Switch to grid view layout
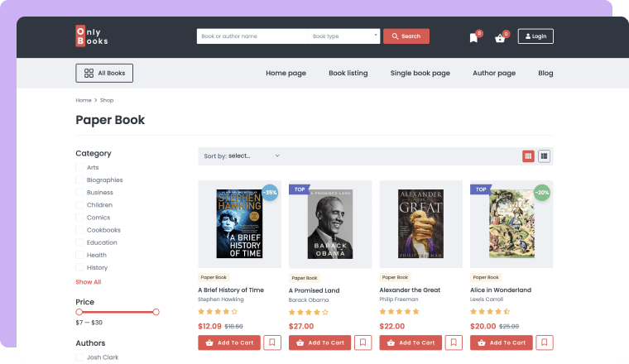Screen dimensions: 629x364 pyautogui.click(x=528, y=156)
